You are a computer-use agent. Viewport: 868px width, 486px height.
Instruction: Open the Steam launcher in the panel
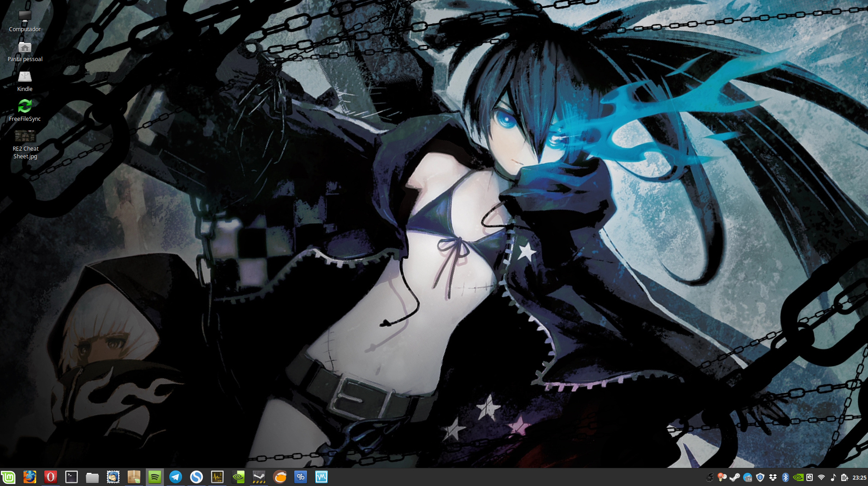pyautogui.click(x=259, y=477)
